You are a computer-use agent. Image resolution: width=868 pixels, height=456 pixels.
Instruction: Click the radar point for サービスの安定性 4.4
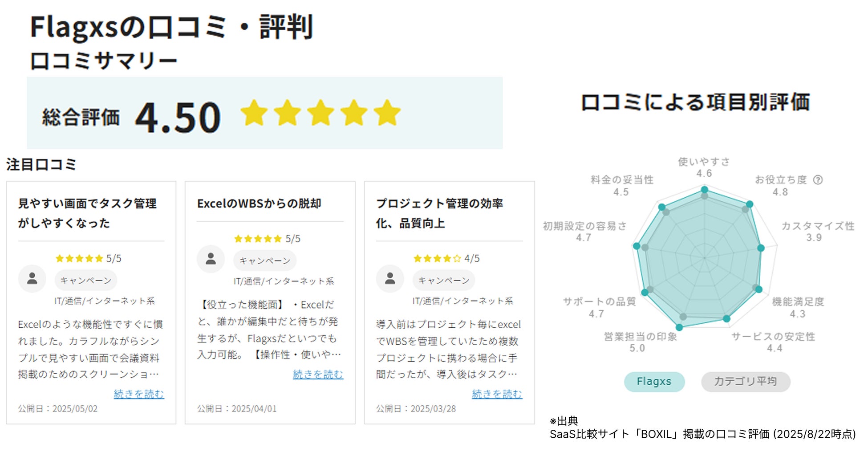coord(726,319)
